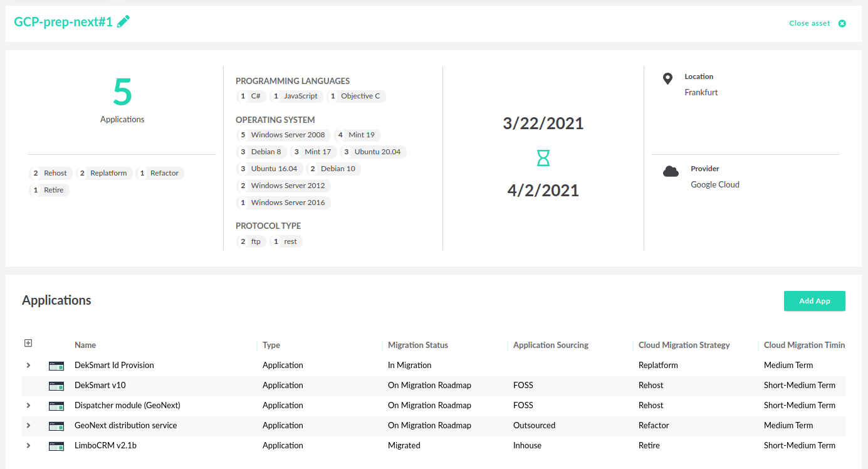Click the GCP-prep-next#1 asset title

(63, 22)
